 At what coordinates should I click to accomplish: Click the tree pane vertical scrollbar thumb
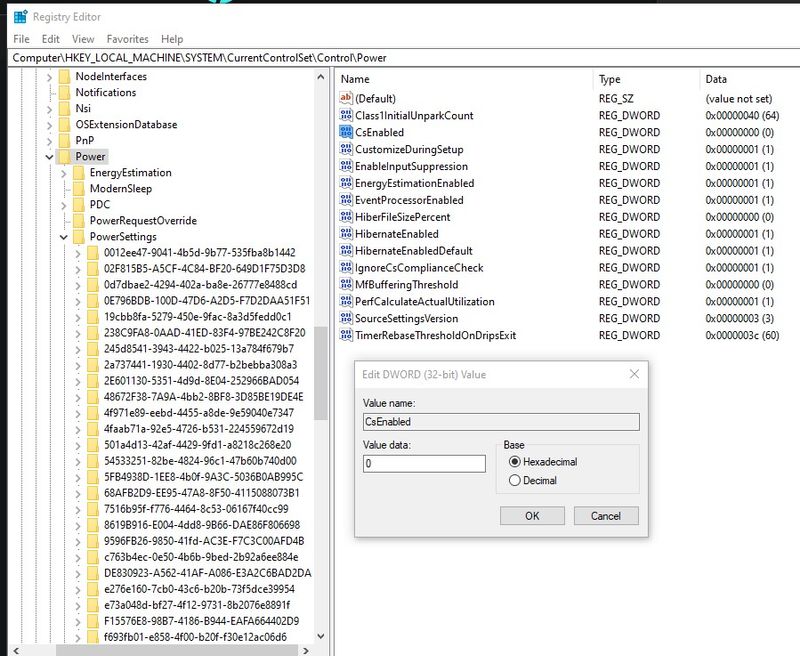[320, 373]
